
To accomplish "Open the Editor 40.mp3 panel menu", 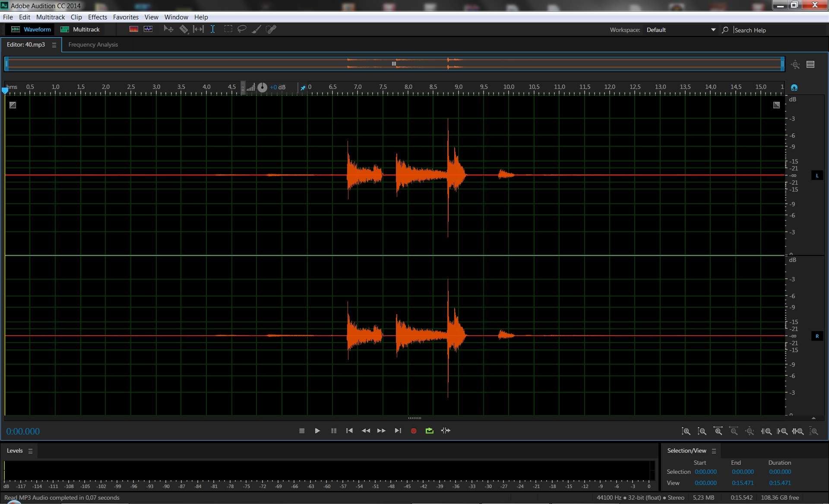I will tap(54, 45).
